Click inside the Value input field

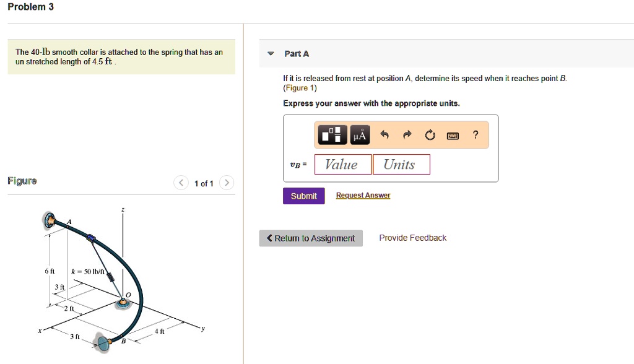[342, 163]
